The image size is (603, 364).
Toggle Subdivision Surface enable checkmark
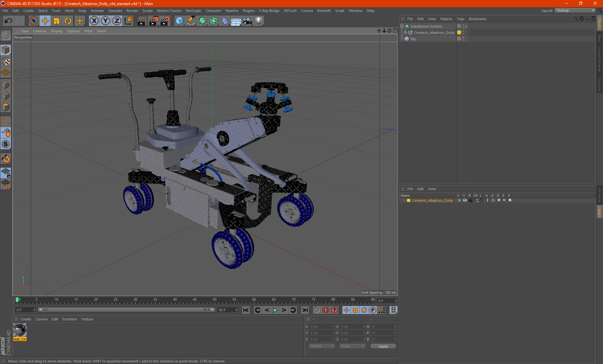tap(466, 26)
